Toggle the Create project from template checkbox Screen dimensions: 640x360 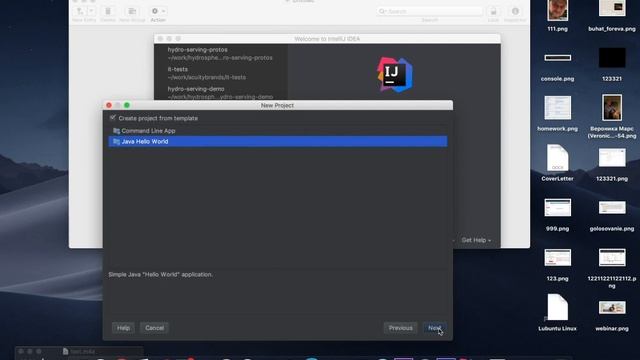pyautogui.click(x=113, y=118)
